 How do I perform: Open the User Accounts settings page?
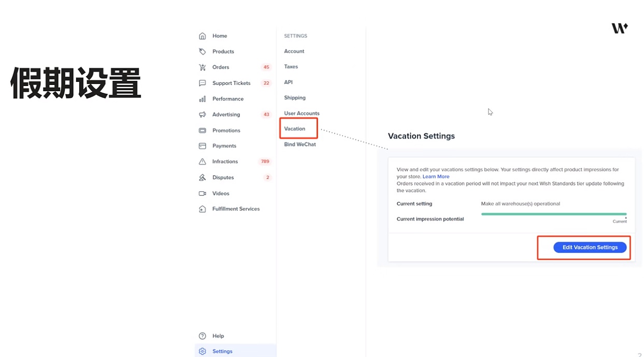pyautogui.click(x=302, y=113)
